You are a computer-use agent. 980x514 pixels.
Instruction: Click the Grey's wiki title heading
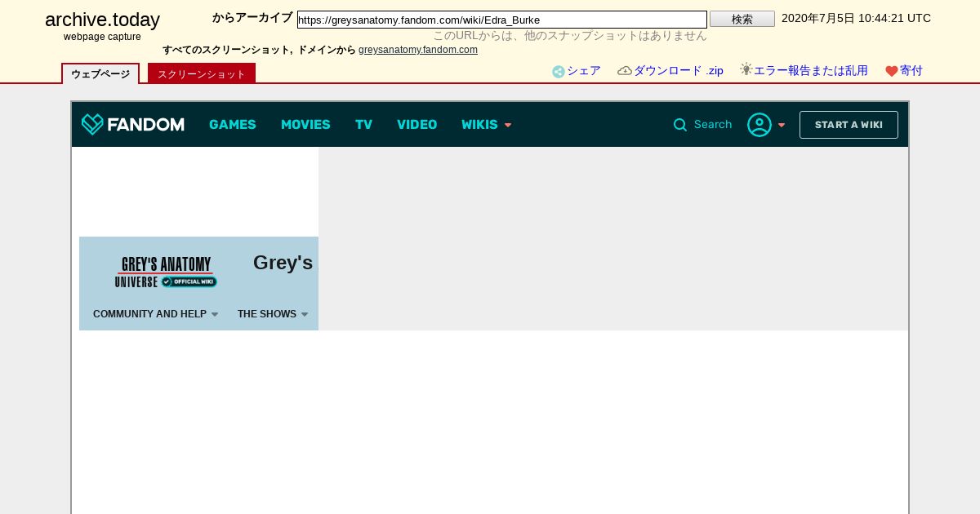(x=283, y=263)
